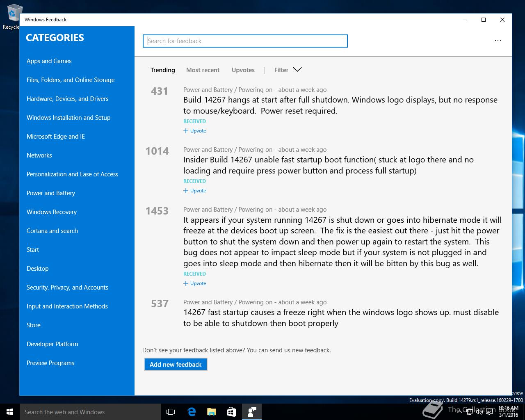The image size is (525, 420).
Task: Click the Windows Start button
Action: click(10, 412)
